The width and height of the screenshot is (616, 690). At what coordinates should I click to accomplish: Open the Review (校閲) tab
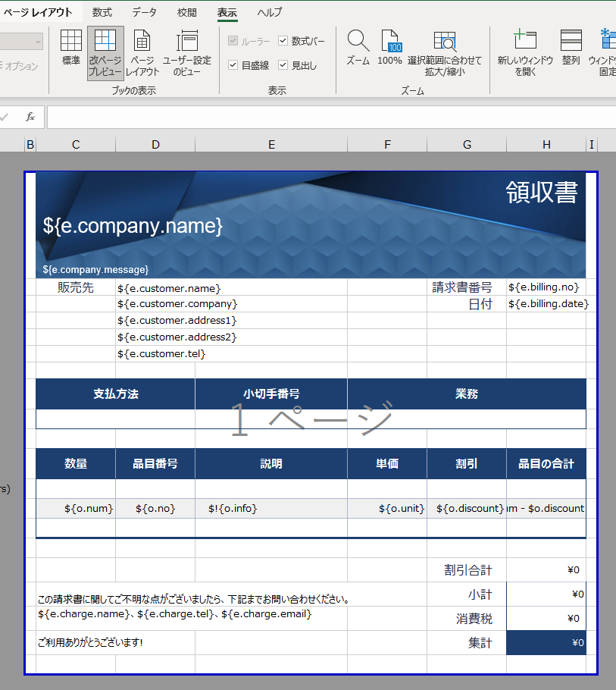pyautogui.click(x=186, y=12)
